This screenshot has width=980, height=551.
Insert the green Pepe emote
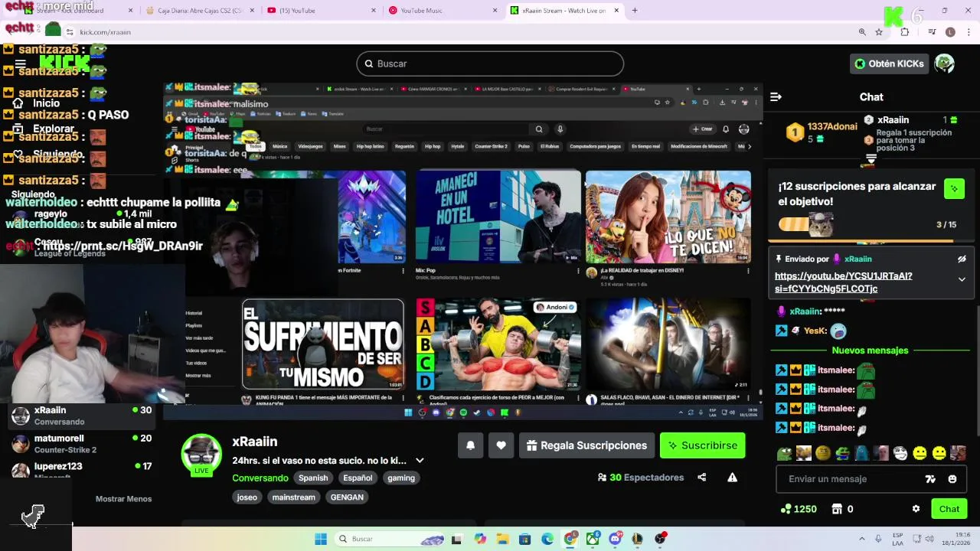[x=784, y=453]
